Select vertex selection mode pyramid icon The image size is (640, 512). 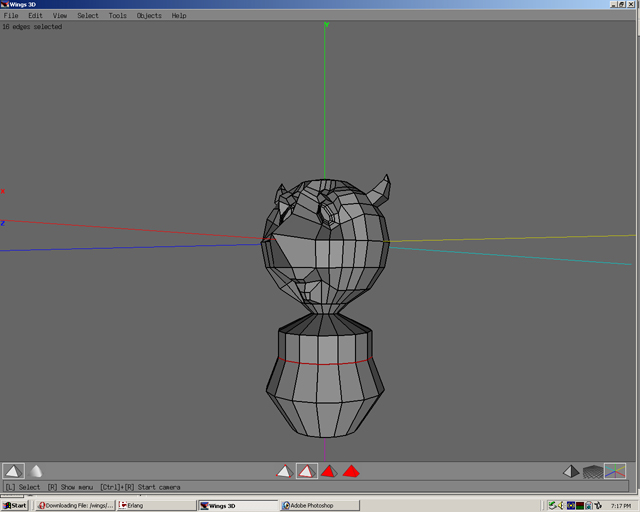[x=284, y=471]
